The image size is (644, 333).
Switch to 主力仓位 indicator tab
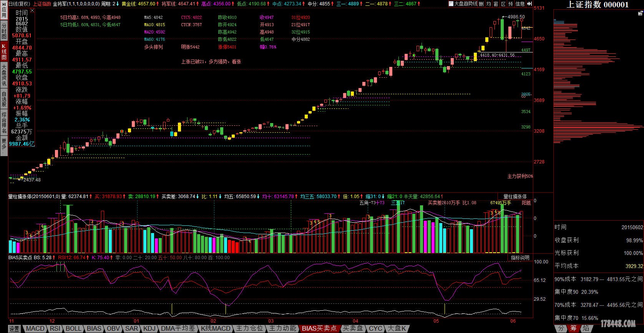pos(250,329)
